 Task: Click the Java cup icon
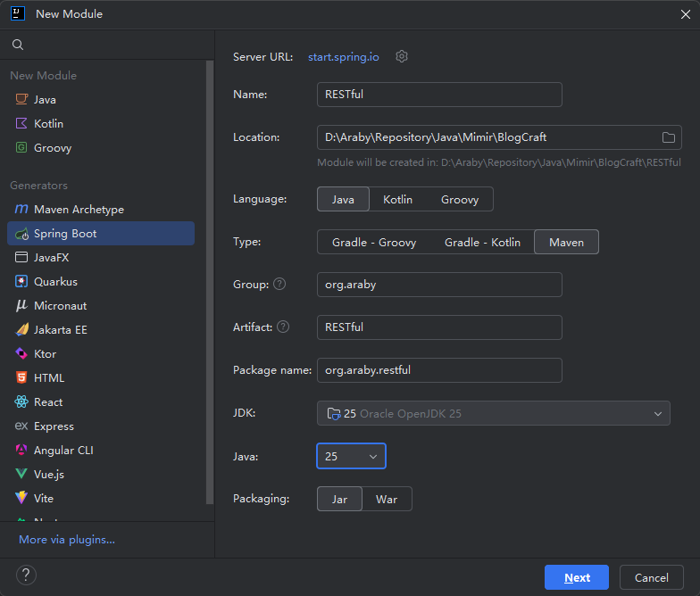click(21, 99)
